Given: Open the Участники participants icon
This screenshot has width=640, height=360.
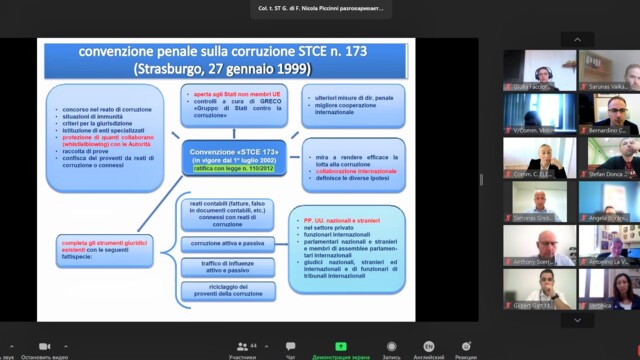Looking at the screenshot, I should pyautogui.click(x=242, y=347).
